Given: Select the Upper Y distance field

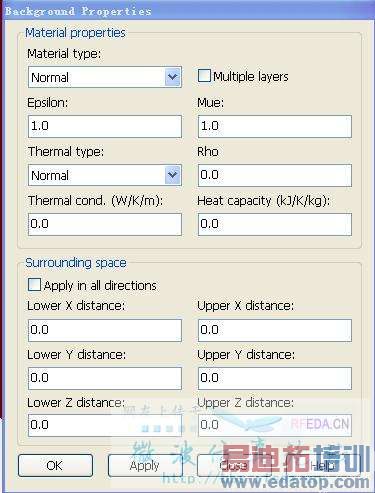Looking at the screenshot, I should (275, 378).
